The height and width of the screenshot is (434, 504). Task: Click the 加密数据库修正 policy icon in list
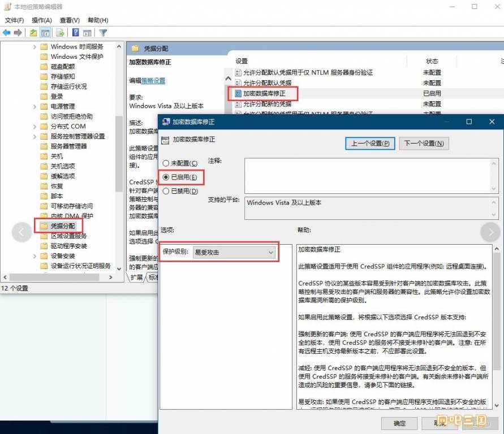(x=238, y=93)
